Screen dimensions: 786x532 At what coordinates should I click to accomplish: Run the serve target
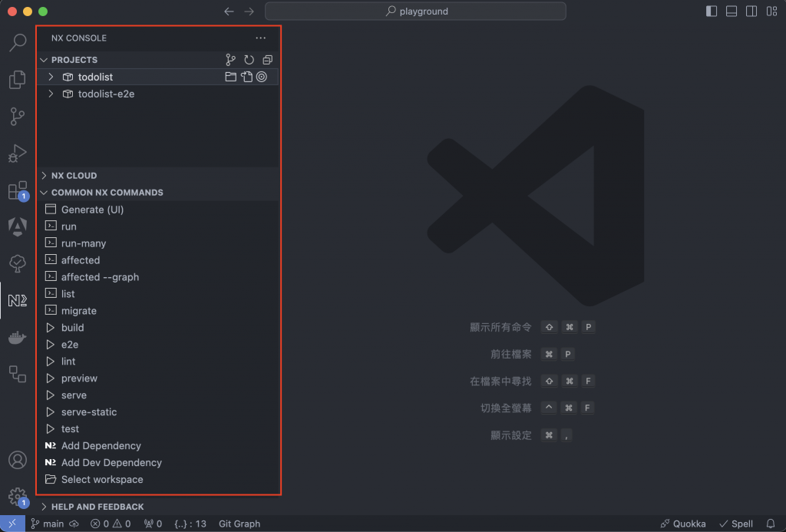[158, 395]
